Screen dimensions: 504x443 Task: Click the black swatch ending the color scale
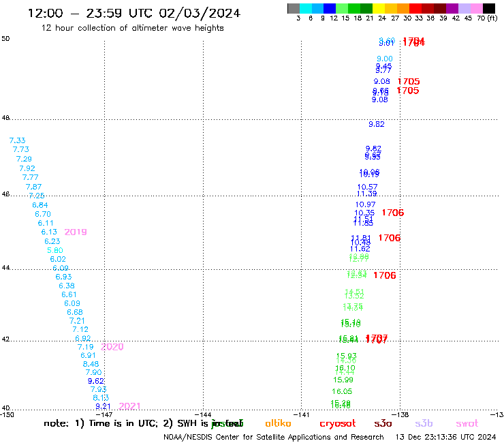pos(488,8)
